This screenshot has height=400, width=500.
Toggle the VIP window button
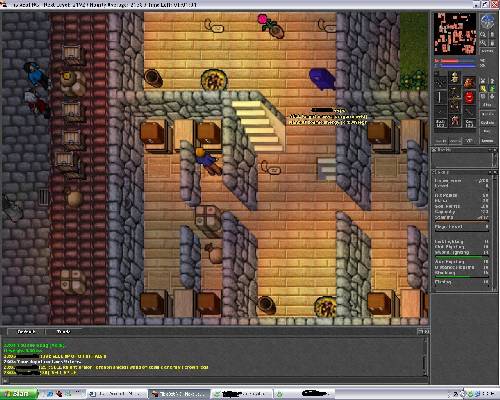[x=469, y=141]
